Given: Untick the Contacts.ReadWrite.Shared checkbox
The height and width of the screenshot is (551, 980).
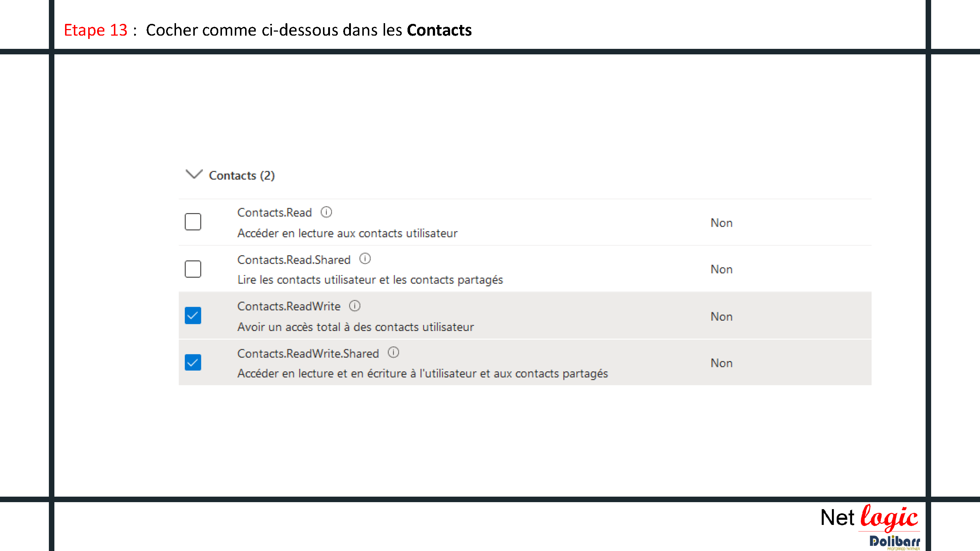Looking at the screenshot, I should click(x=193, y=363).
